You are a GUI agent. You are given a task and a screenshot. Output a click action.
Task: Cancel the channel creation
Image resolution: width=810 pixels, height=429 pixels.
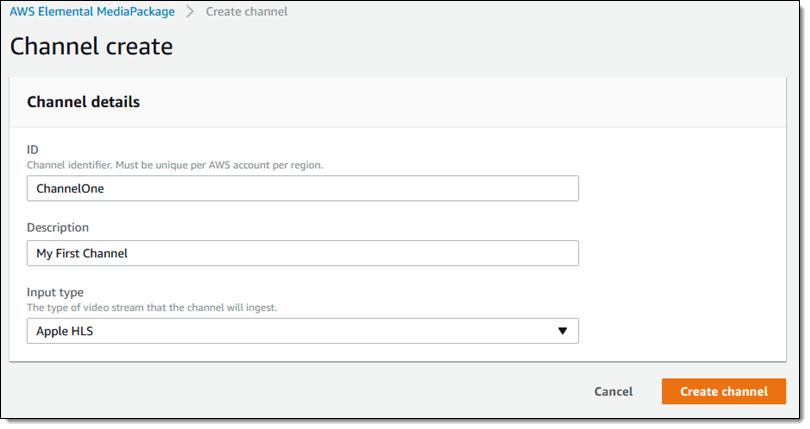(x=613, y=391)
